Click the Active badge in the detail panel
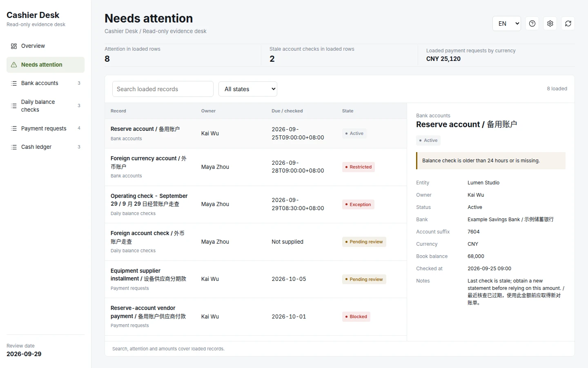This screenshot has width=588, height=368. click(428, 140)
